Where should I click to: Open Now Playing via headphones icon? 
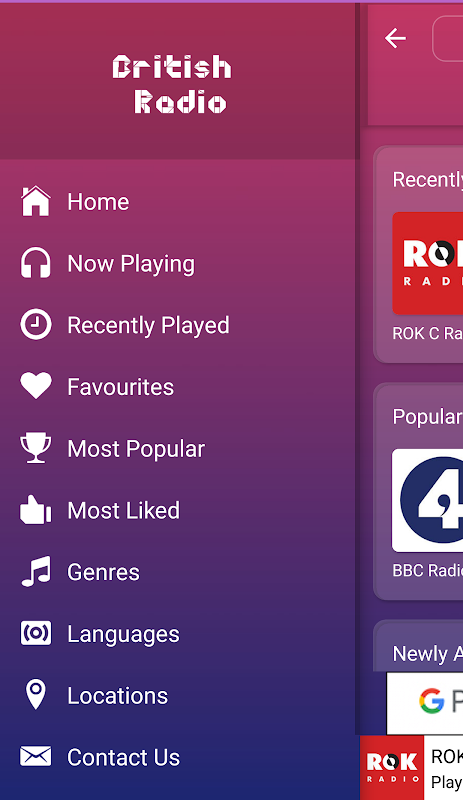(35, 263)
